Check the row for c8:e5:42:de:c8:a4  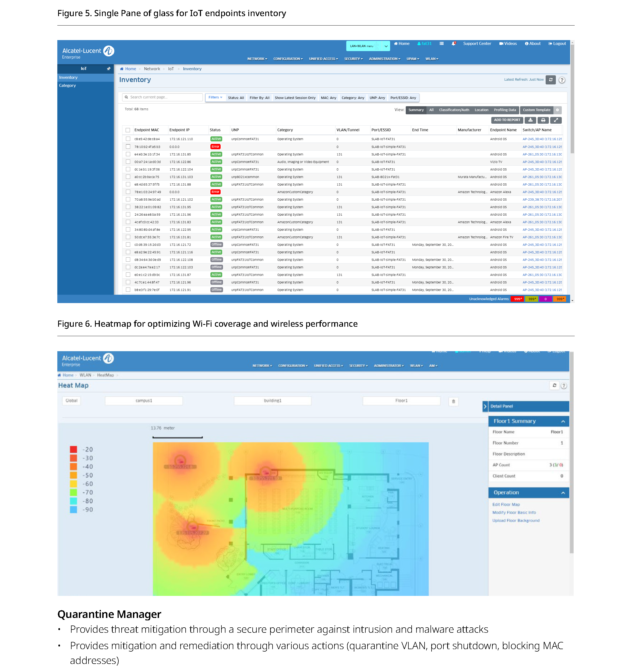(128, 139)
